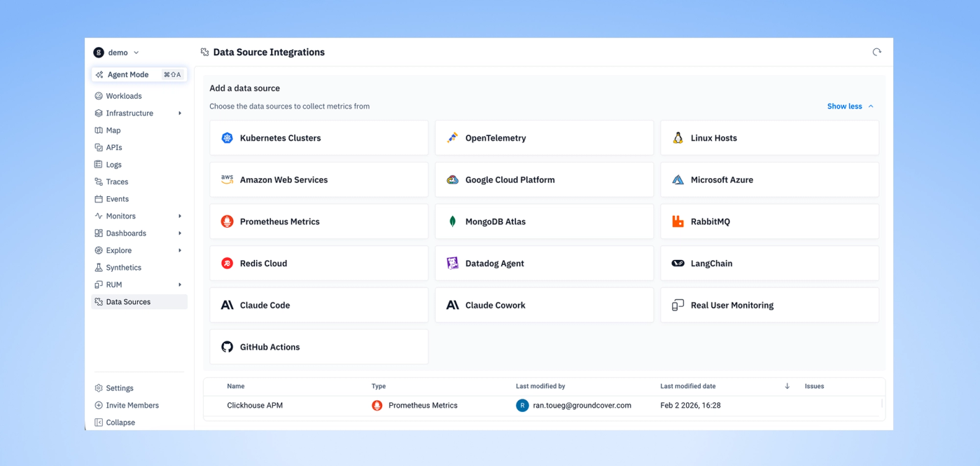Click the refresh icon in the header

tap(876, 52)
